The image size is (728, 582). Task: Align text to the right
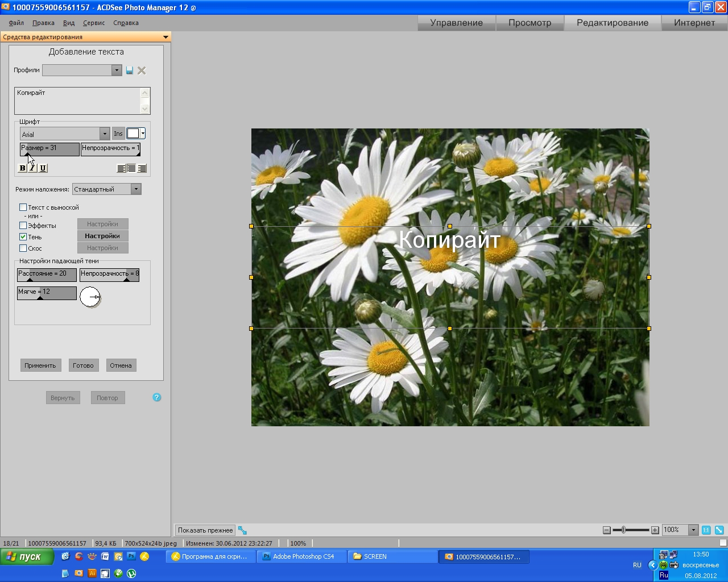coord(142,168)
